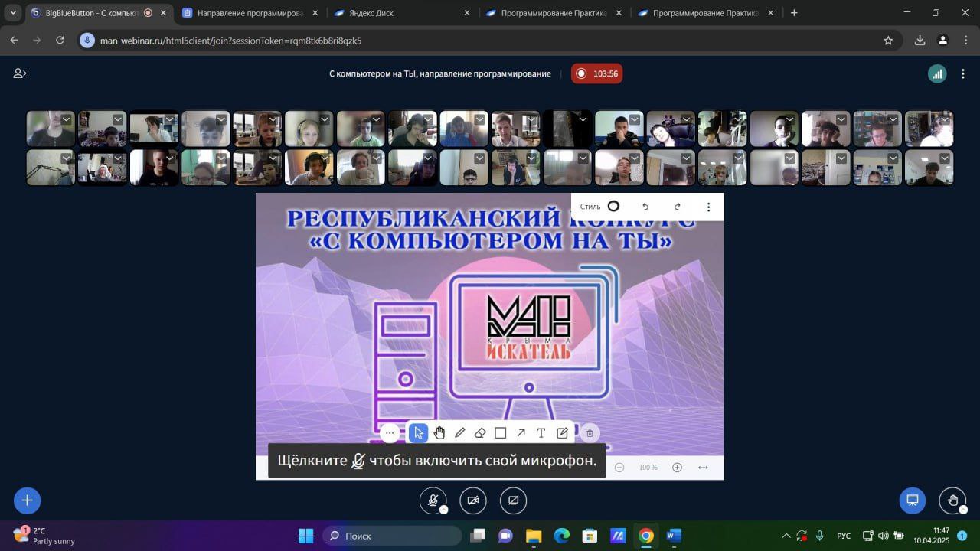Select the eraser tool on whiteboard
Screen dimensions: 980x551
[x=480, y=433]
